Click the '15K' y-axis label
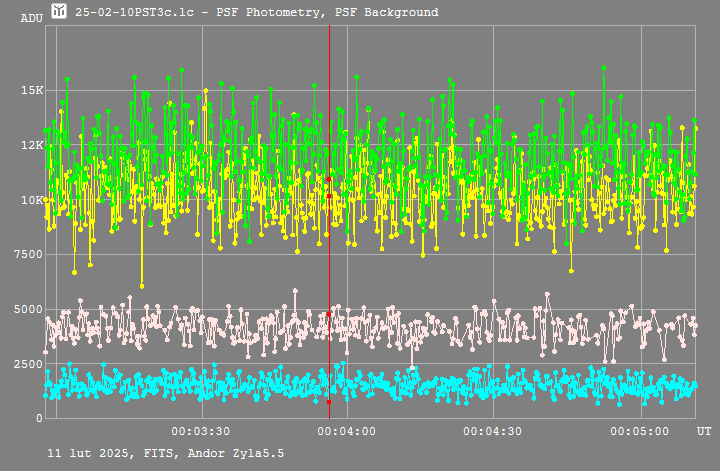The width and height of the screenshot is (720, 471). 32,90
